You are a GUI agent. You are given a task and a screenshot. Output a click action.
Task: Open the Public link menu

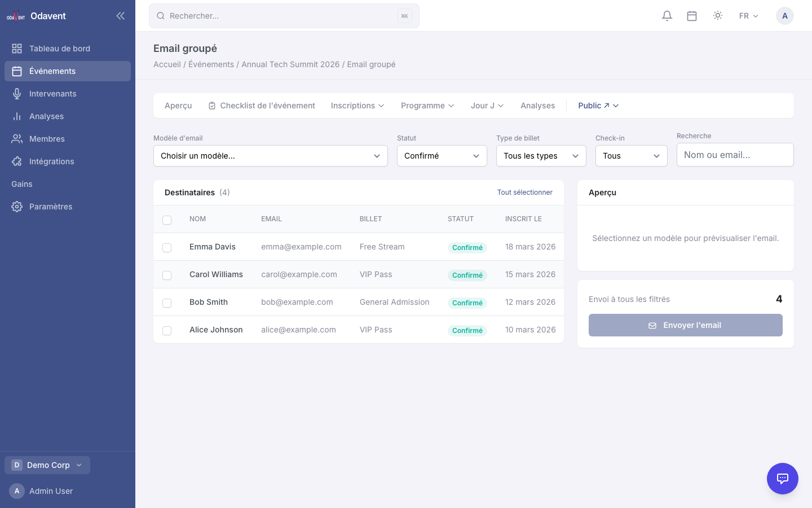click(598, 106)
